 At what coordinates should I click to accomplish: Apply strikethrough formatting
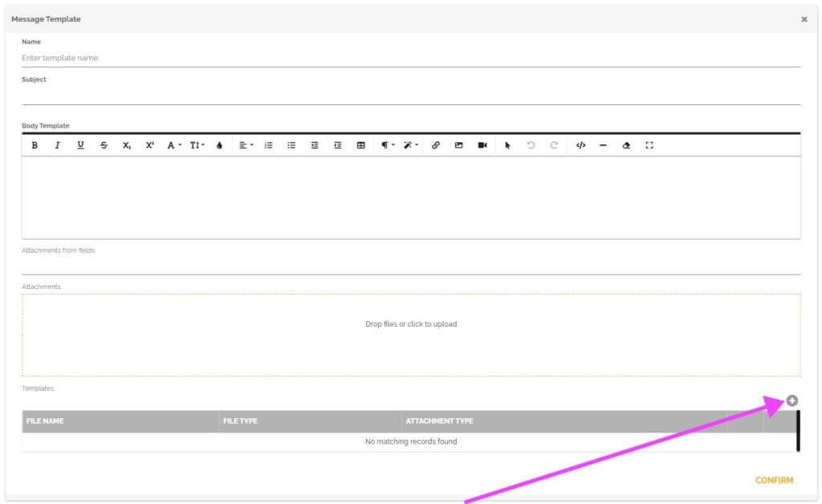104,144
